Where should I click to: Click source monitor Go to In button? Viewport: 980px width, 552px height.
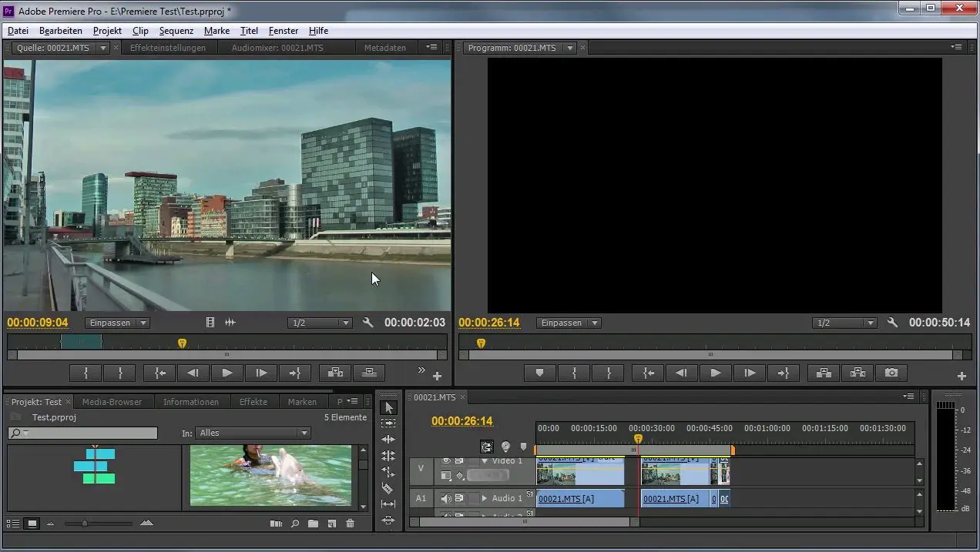(x=159, y=373)
